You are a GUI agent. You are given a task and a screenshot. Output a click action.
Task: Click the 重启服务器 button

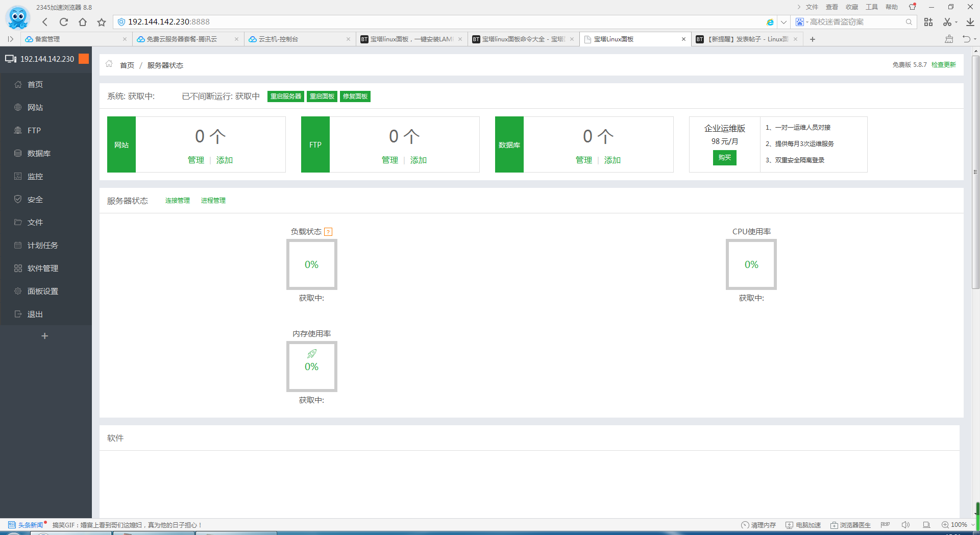[x=286, y=96]
